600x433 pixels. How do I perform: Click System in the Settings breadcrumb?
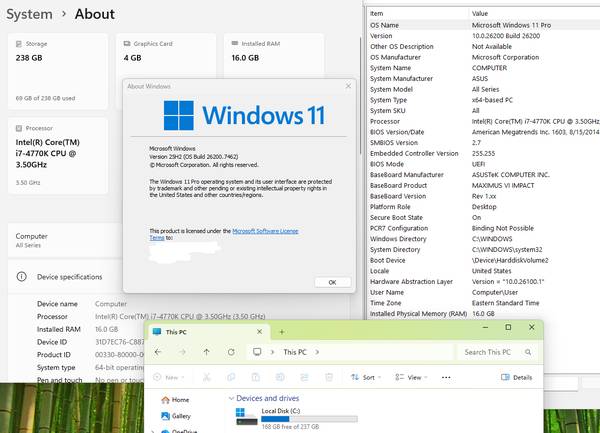(29, 15)
